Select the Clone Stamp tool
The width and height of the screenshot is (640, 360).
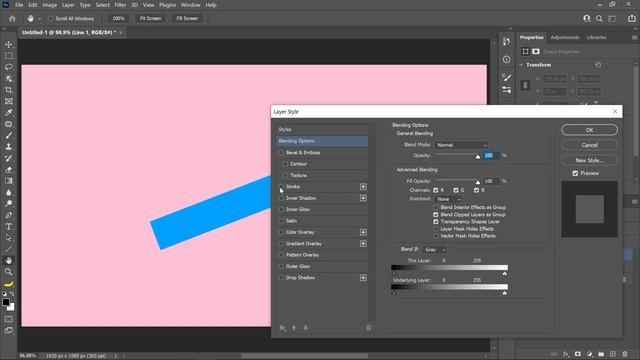coord(9,147)
